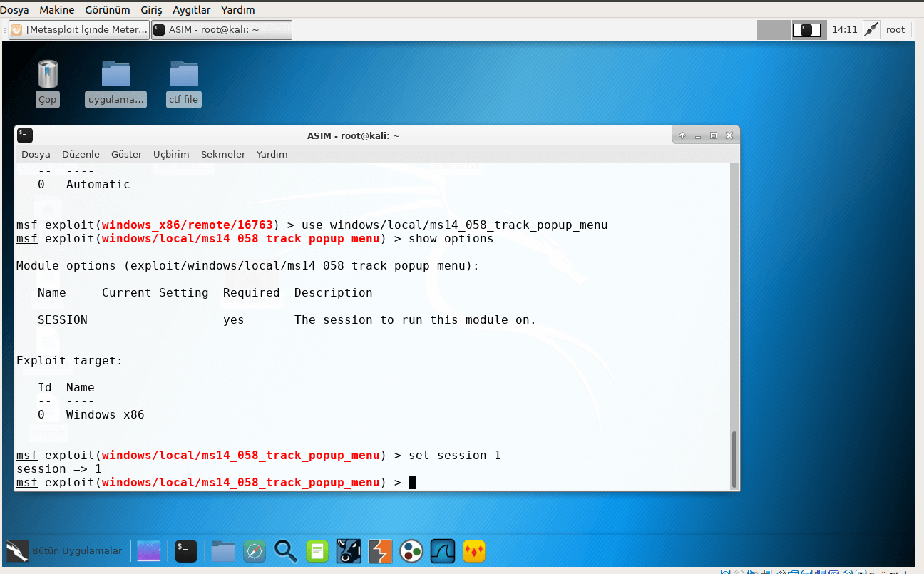The height and width of the screenshot is (574, 924).
Task: Open the terminal Sekmeler menu
Action: click(223, 154)
